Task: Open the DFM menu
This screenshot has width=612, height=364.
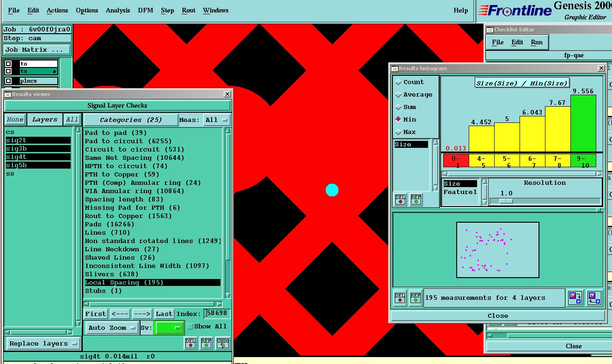Action: click(146, 10)
